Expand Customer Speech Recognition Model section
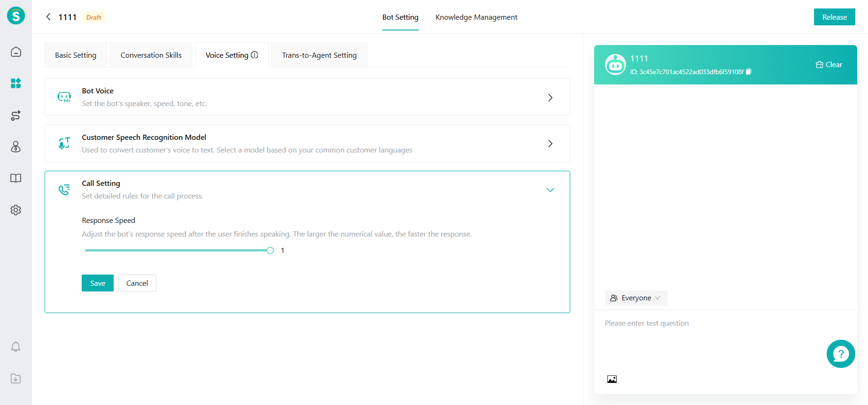This screenshot has height=405, width=868. (550, 144)
